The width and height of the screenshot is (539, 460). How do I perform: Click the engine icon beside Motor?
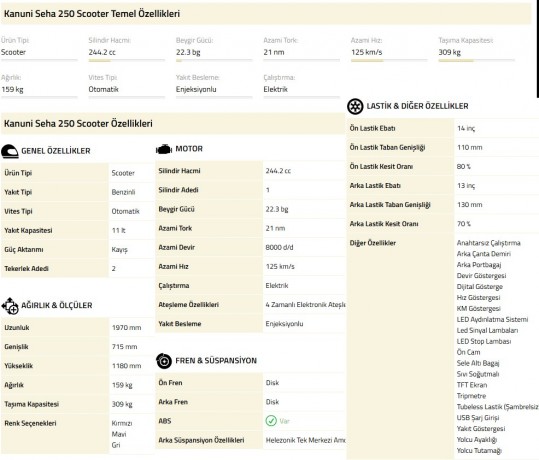click(x=164, y=149)
